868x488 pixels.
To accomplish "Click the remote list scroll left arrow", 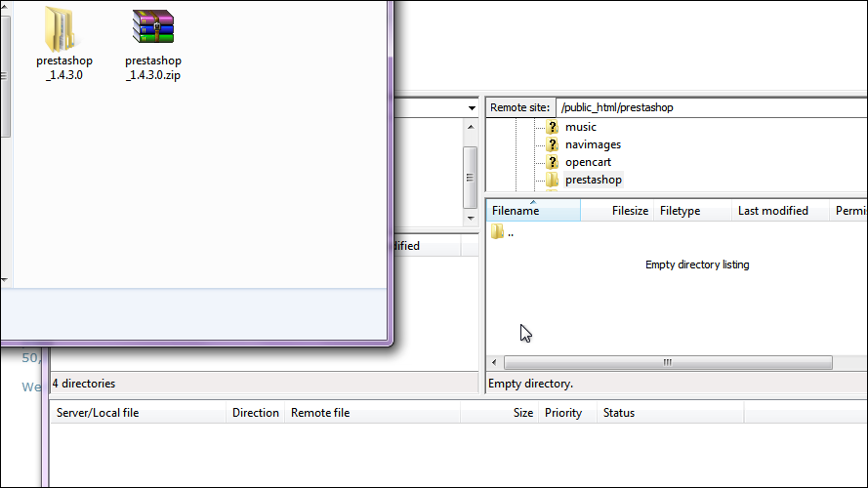I will [494, 363].
